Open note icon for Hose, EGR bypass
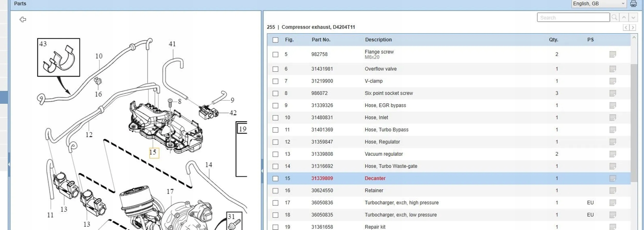This screenshot has height=230, width=644. 613,105
